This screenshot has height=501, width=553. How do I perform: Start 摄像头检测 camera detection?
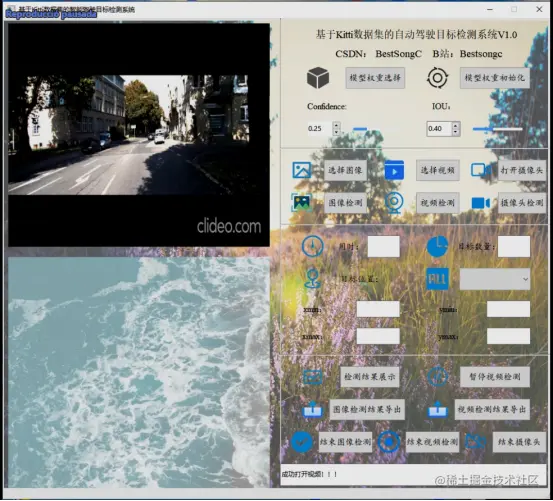click(522, 203)
